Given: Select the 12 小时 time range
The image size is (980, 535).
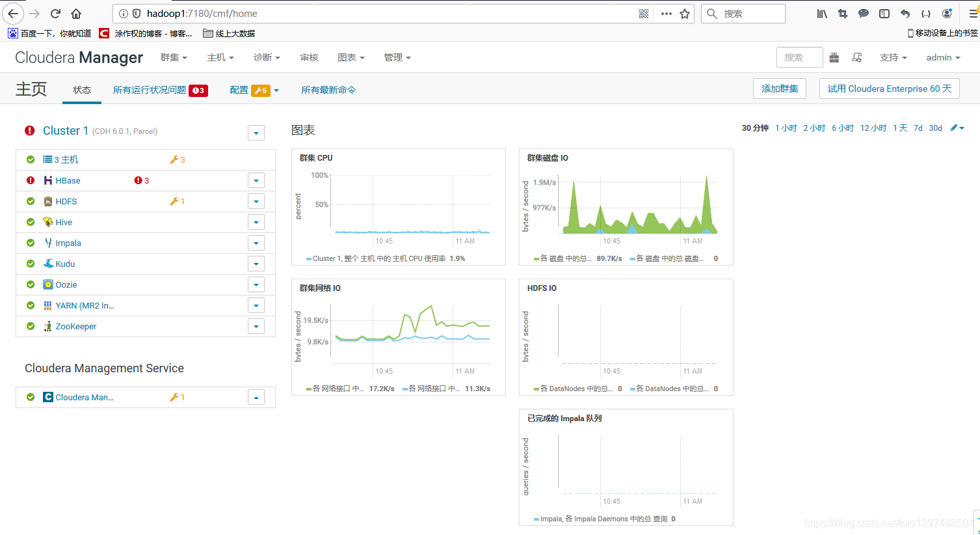Looking at the screenshot, I should click(x=873, y=128).
